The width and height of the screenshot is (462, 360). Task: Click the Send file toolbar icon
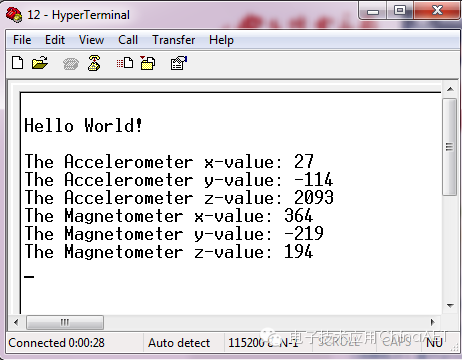[x=125, y=63]
